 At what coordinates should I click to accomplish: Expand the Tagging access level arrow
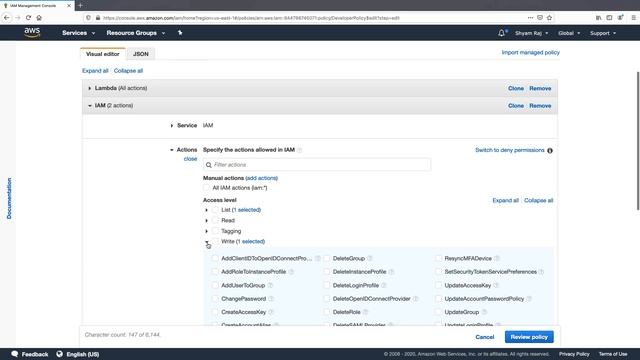(x=207, y=231)
